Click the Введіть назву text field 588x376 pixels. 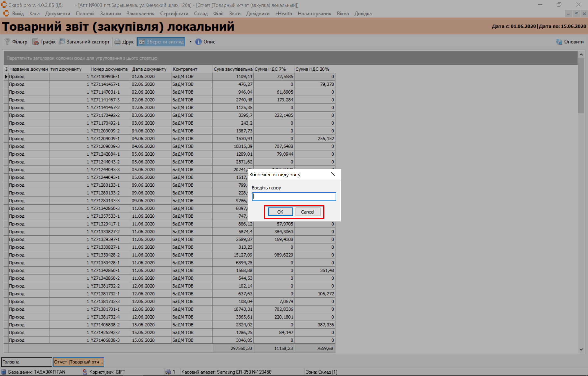click(x=294, y=196)
